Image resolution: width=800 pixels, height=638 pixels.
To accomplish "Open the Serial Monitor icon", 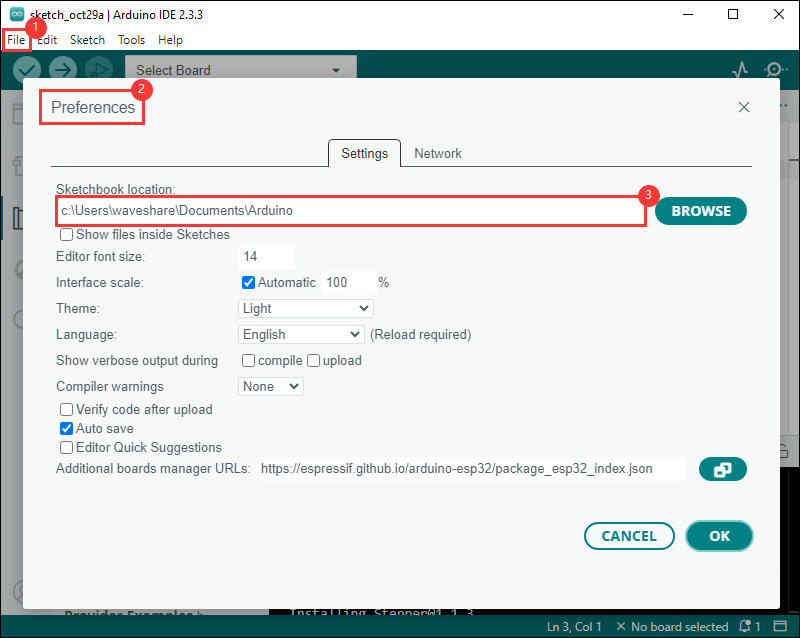I will click(x=774, y=69).
